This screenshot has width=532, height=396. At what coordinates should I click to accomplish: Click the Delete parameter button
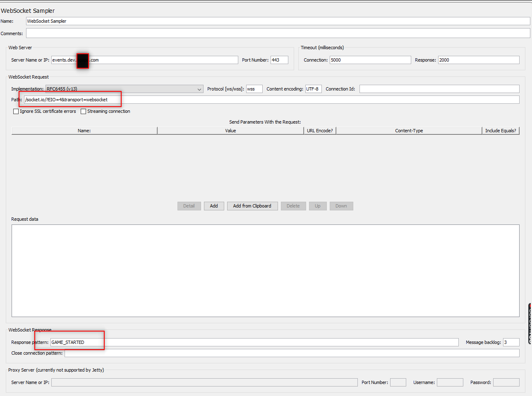click(293, 206)
